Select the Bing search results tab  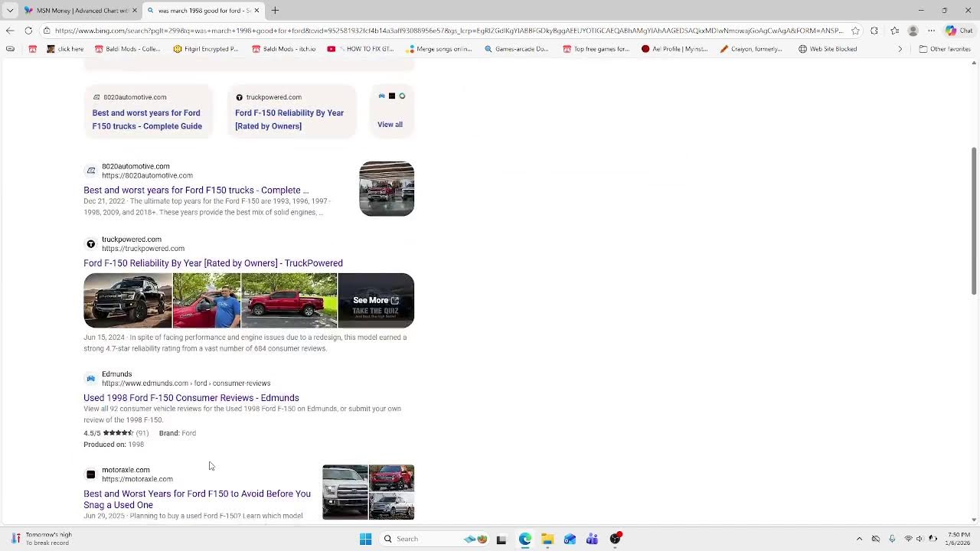(203, 10)
